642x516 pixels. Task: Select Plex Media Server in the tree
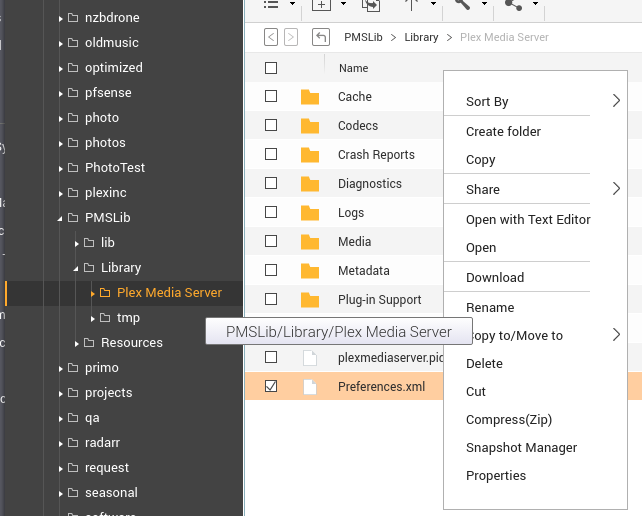click(x=169, y=293)
